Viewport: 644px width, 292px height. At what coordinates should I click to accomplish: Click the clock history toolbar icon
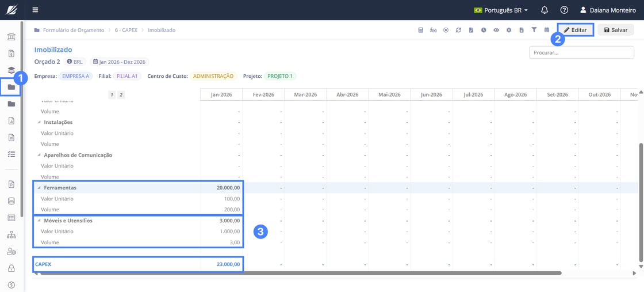pyautogui.click(x=484, y=30)
